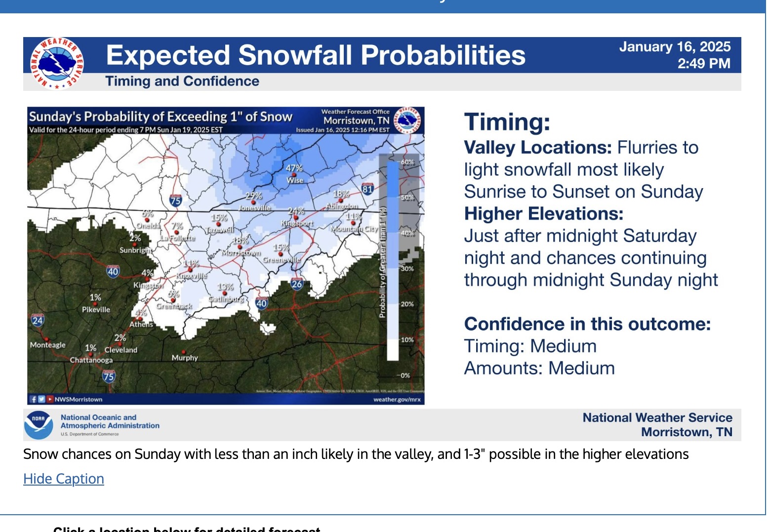Click the Interstate 26 shield on map
Image resolution: width=770 pixels, height=532 pixels.
pyautogui.click(x=297, y=283)
